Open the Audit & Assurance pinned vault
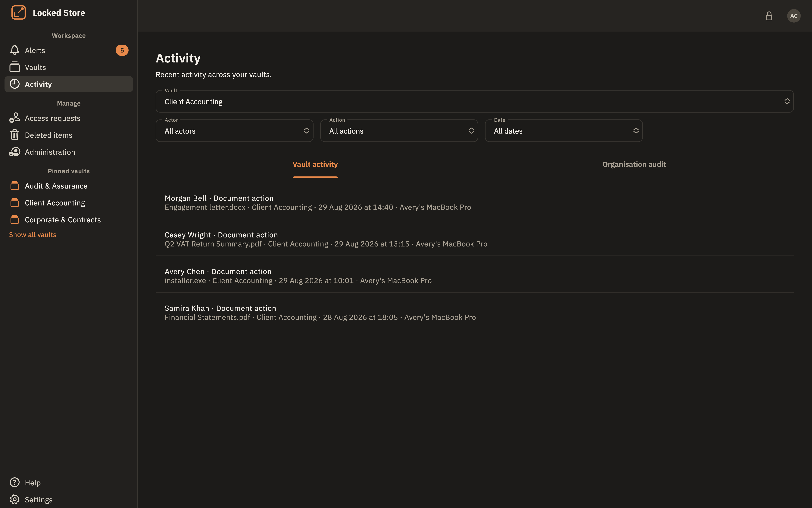The height and width of the screenshot is (508, 812). 69,186
